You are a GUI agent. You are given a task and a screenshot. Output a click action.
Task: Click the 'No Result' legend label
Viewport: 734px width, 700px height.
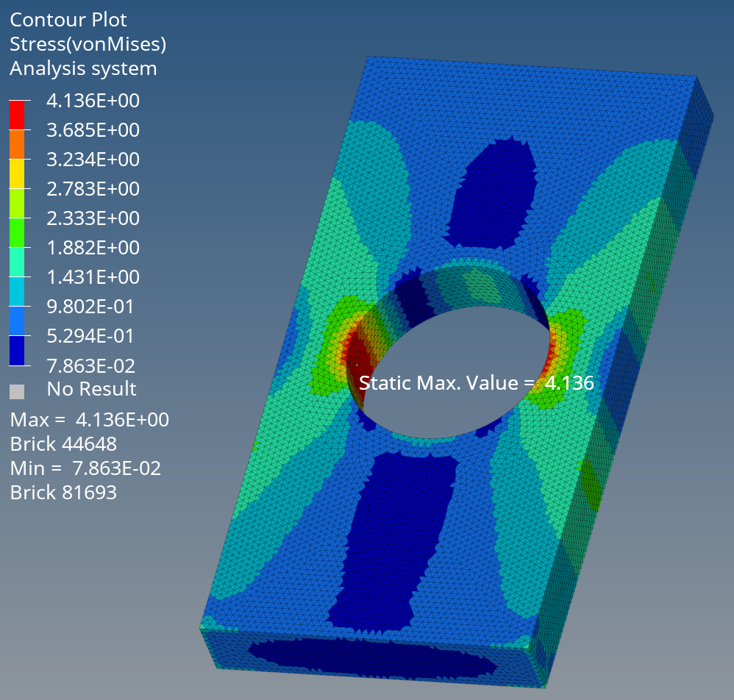[x=92, y=389]
